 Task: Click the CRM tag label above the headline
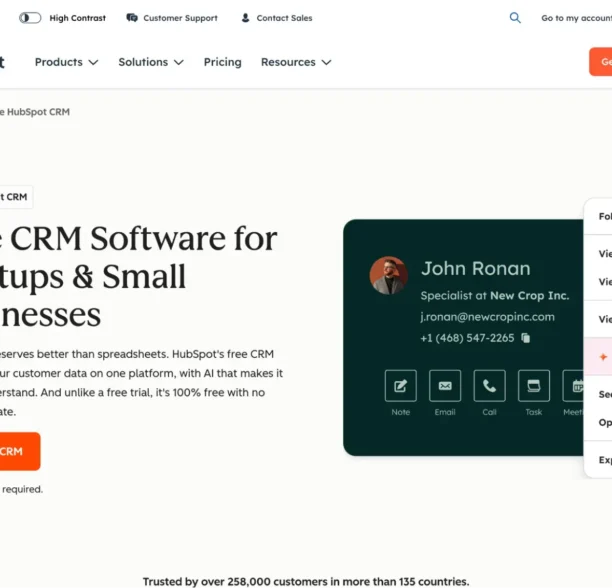16,197
